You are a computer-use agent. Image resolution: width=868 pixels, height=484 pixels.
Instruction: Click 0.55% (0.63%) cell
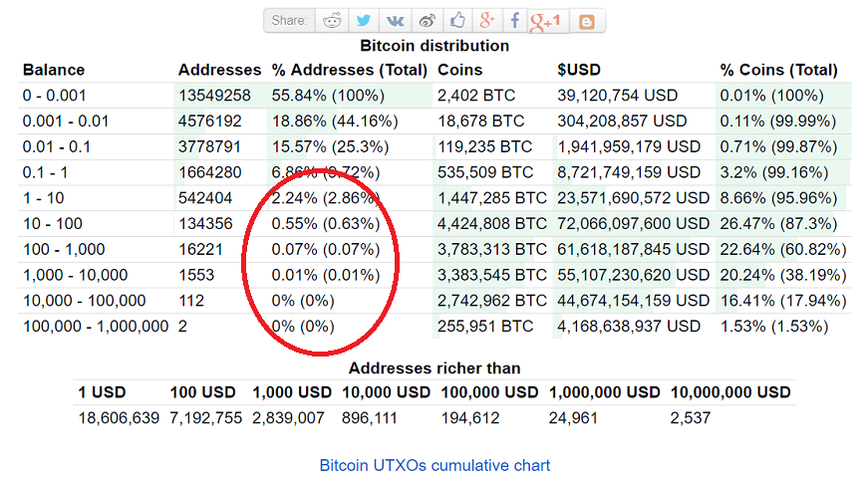point(326,223)
